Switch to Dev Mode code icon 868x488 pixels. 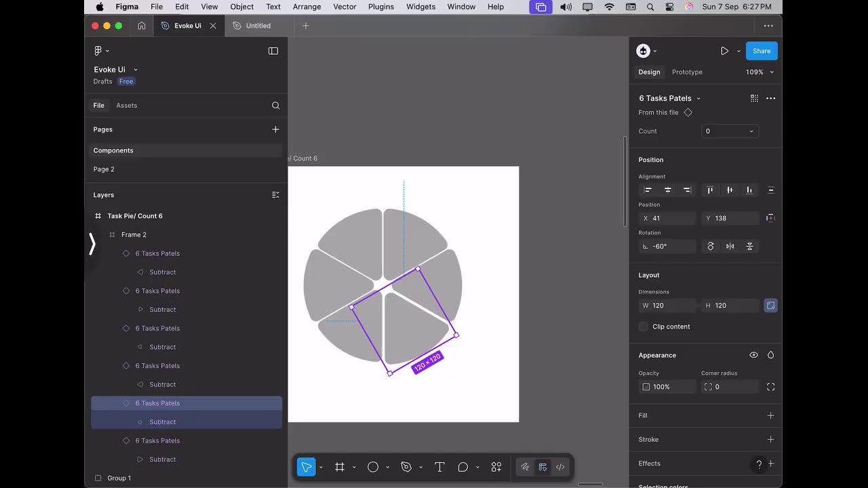click(x=560, y=467)
